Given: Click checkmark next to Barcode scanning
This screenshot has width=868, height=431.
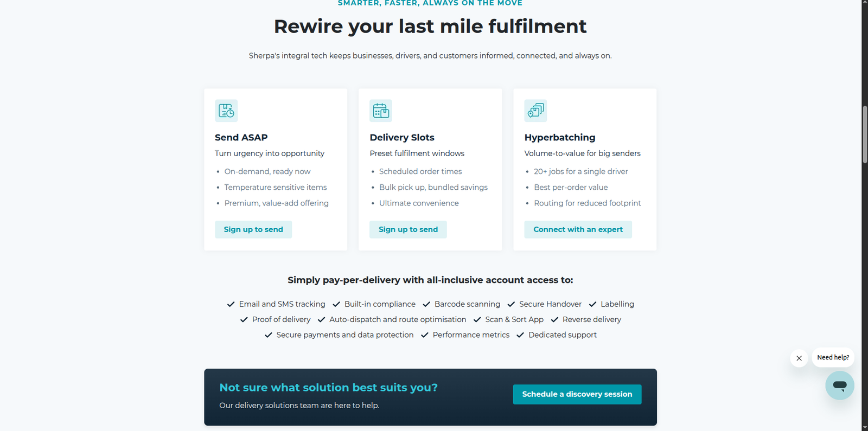Looking at the screenshot, I should coord(426,304).
